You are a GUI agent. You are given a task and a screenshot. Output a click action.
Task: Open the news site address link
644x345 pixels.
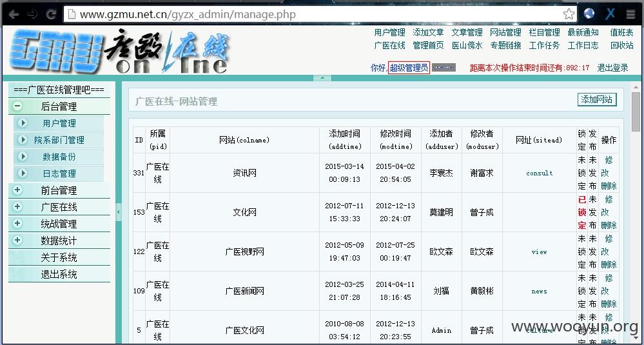pyautogui.click(x=540, y=291)
